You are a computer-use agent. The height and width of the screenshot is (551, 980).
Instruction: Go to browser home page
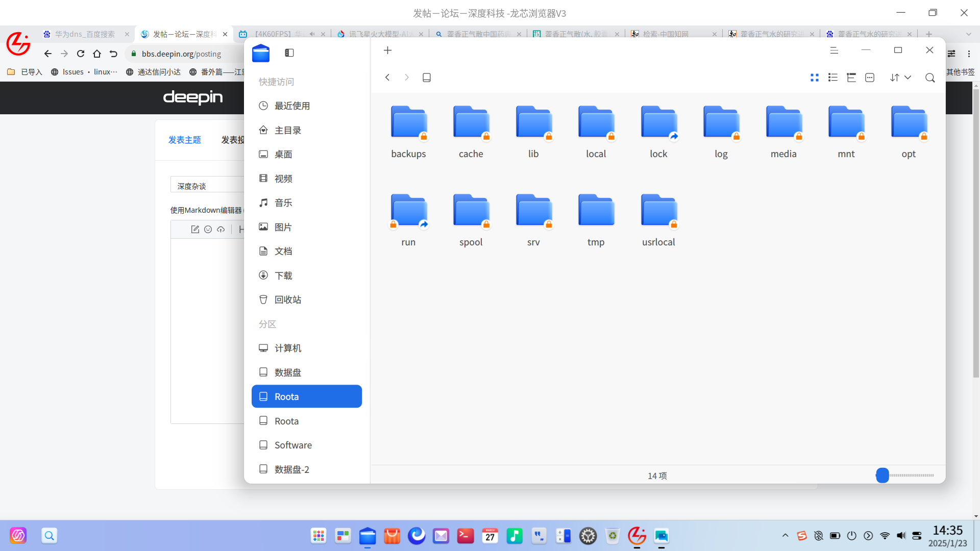[97, 54]
